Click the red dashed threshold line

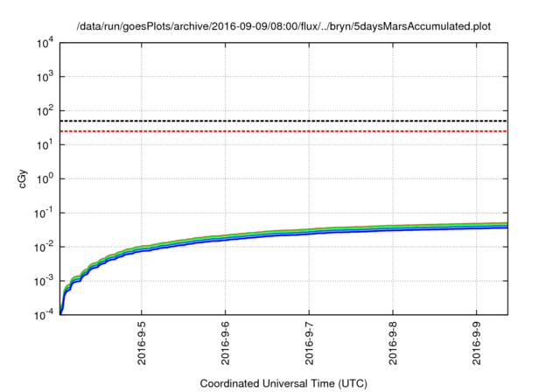(x=283, y=131)
